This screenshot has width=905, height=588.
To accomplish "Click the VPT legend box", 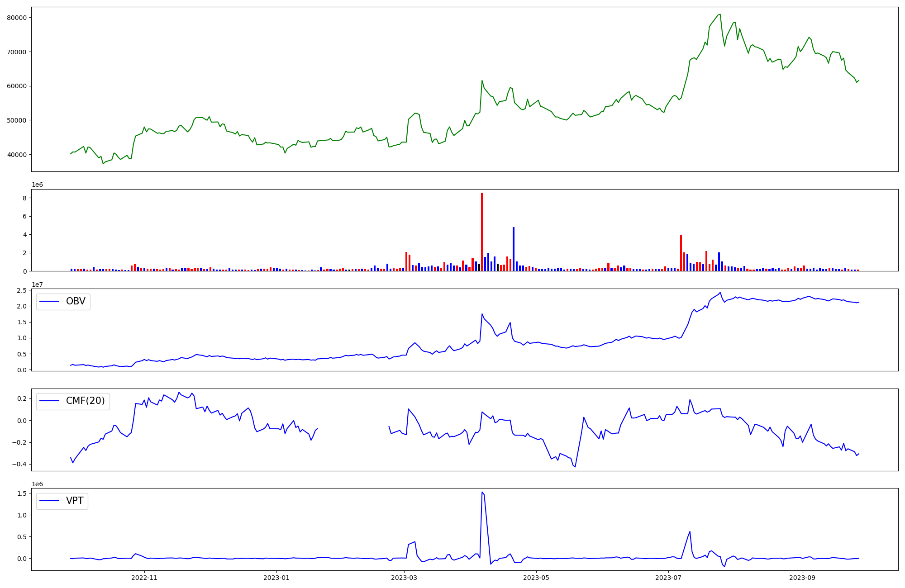I will 62,501.
